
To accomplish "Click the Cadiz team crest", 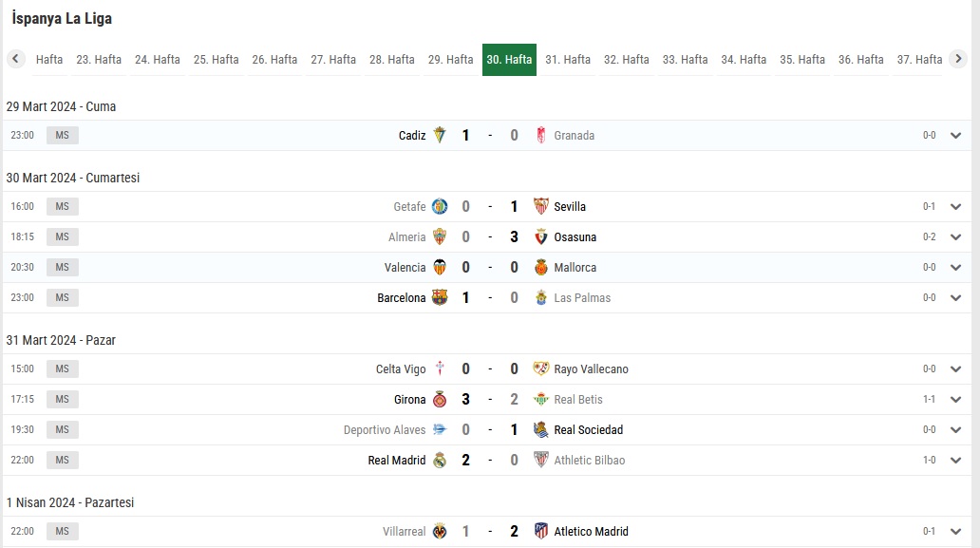I will tap(440, 135).
